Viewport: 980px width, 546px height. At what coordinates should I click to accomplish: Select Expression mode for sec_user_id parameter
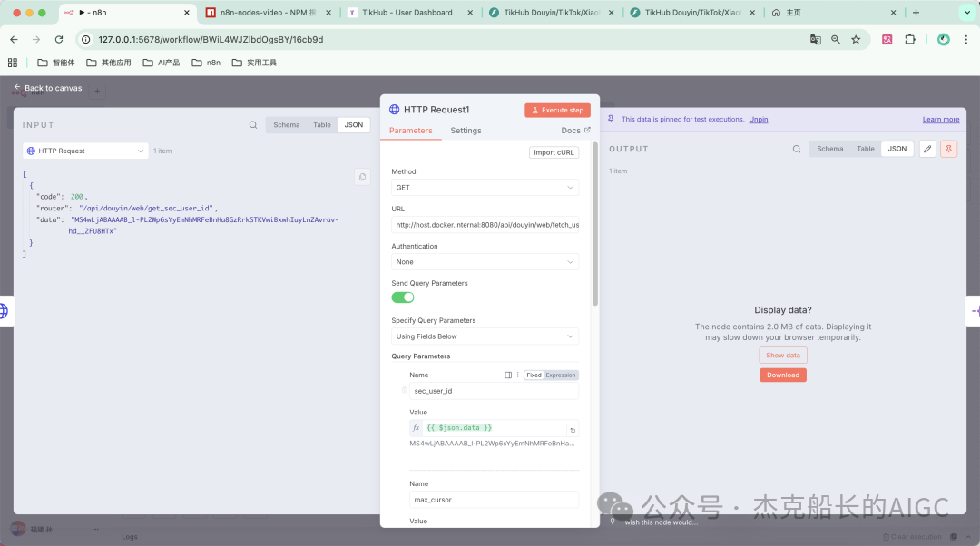click(x=561, y=375)
